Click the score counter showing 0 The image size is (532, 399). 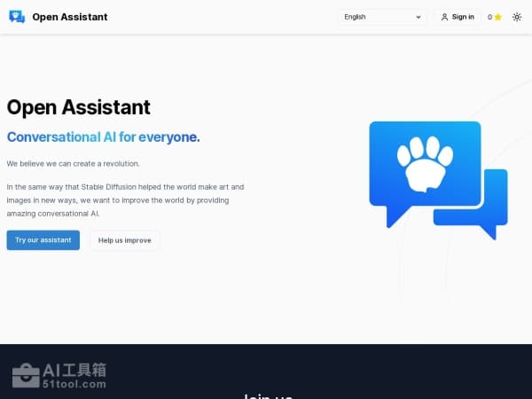pos(489,17)
